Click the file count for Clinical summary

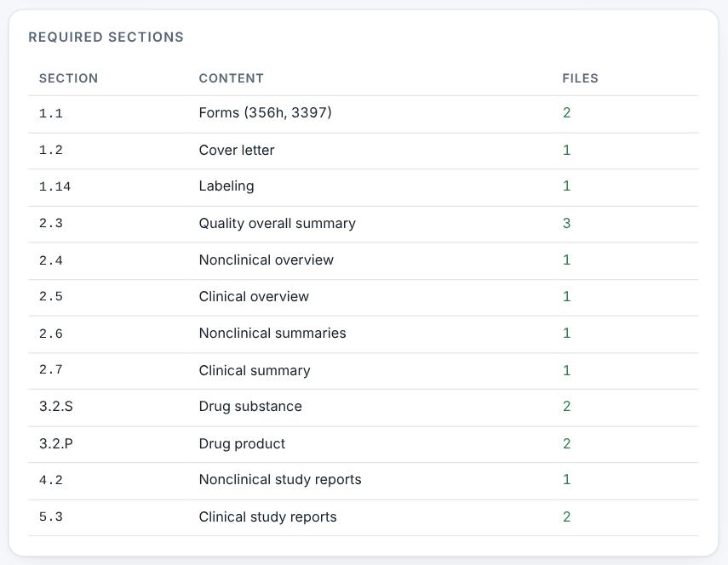[x=566, y=371]
